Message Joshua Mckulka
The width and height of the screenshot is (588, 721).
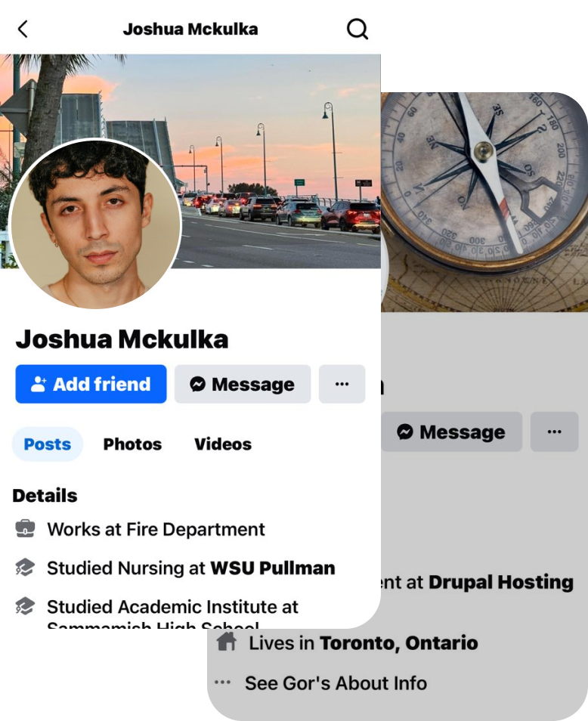coord(243,384)
